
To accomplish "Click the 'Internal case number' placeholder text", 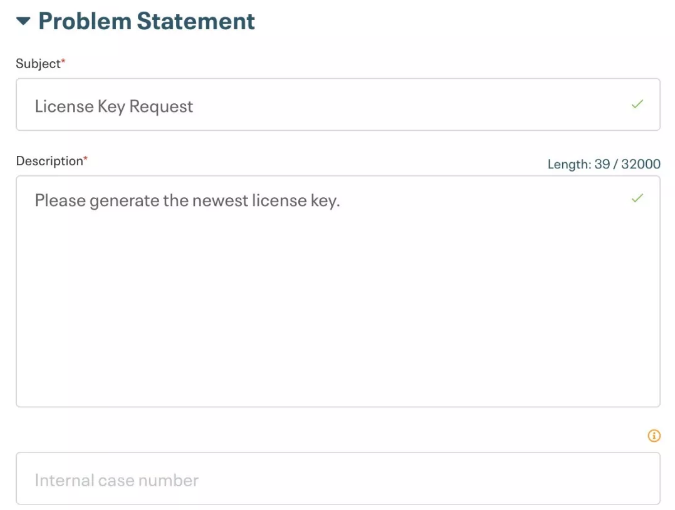I will 117,480.
